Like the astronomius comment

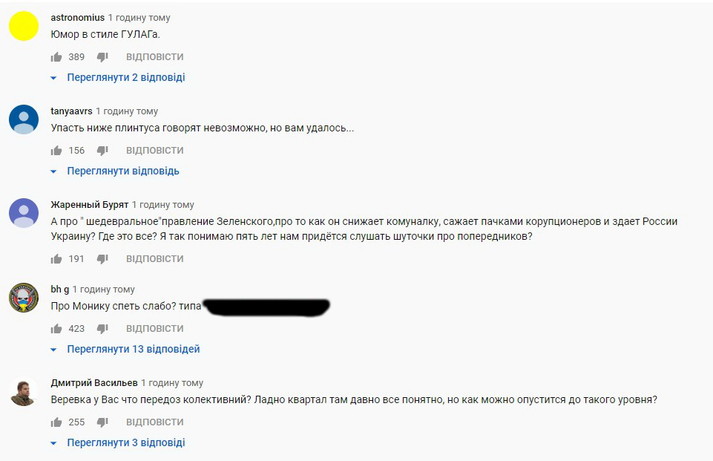pyautogui.click(x=56, y=57)
